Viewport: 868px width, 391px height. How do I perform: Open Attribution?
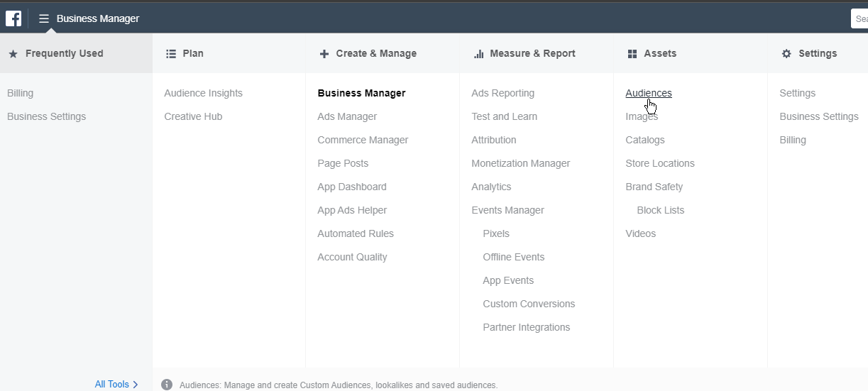[x=493, y=140]
